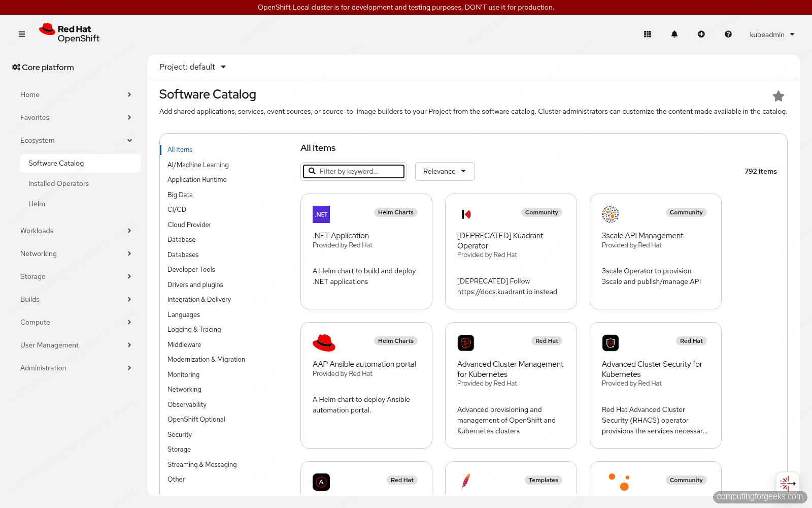The image size is (812, 508).
Task: Open the Red Hat OpenShift logo home
Action: pos(70,34)
